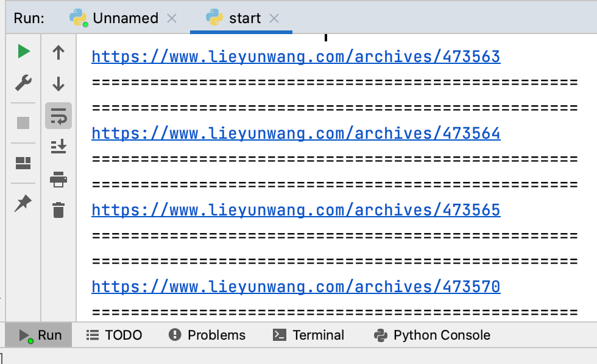Pin the current run tab
Viewport: 597px width, 364px height.
23,203
